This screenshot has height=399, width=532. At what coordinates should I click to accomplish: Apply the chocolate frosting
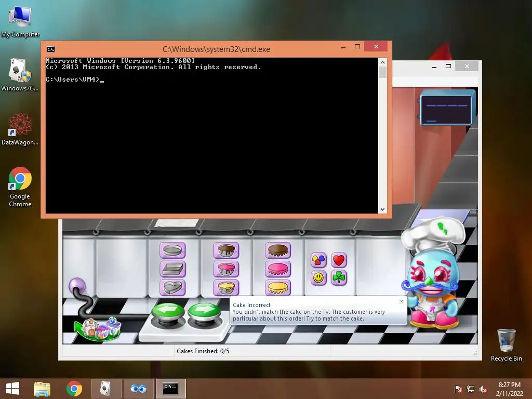278,250
